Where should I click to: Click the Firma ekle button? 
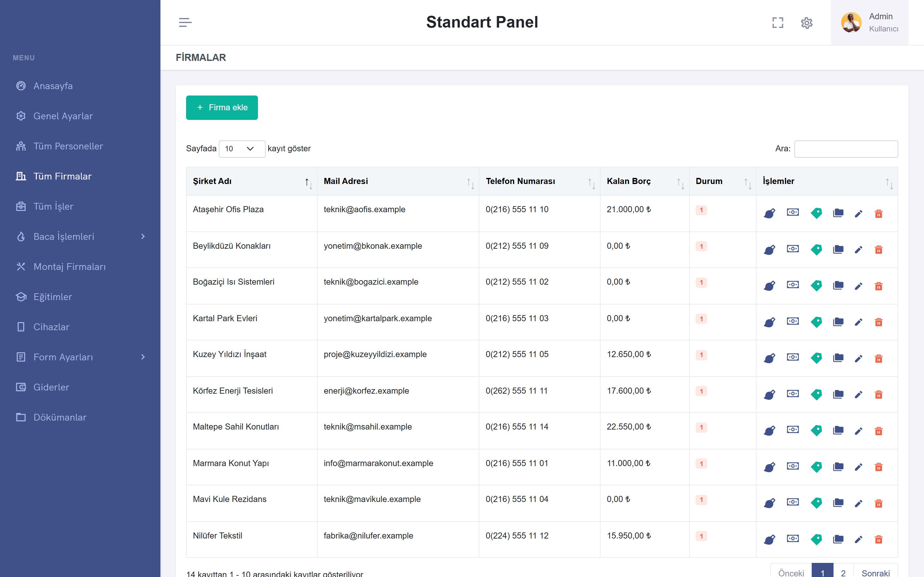point(222,108)
